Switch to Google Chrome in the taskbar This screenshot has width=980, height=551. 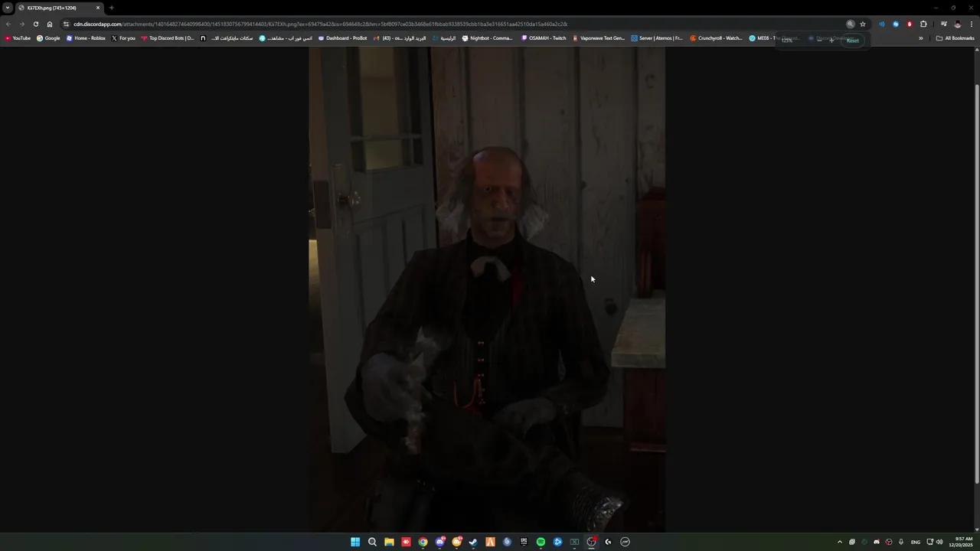coord(423,542)
